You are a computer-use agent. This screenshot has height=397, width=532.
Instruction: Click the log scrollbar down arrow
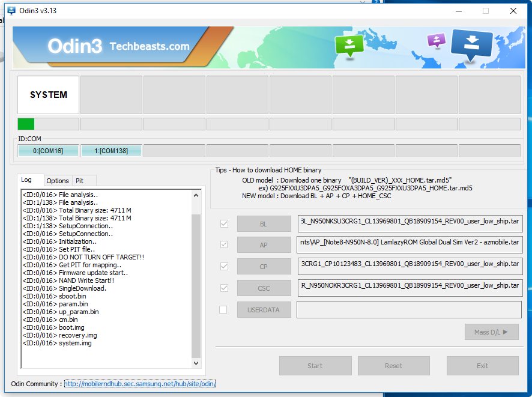pyautogui.click(x=196, y=363)
